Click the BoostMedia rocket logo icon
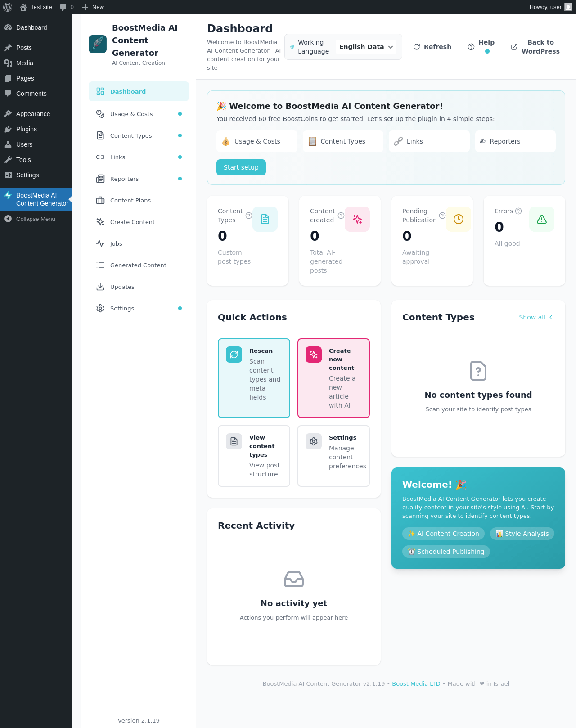The width and height of the screenshot is (576, 728). [98, 44]
